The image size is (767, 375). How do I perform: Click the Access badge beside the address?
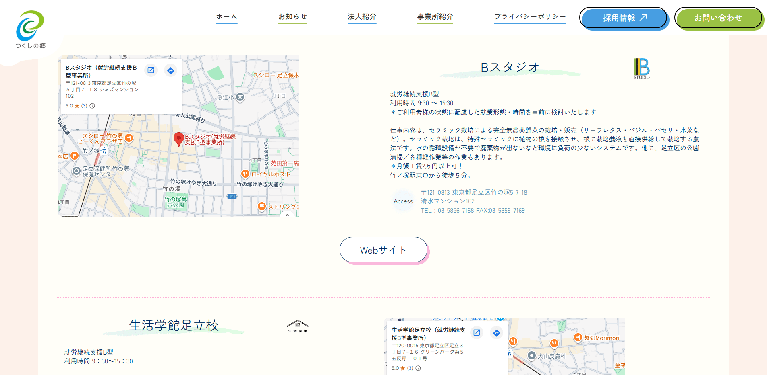[x=404, y=200]
